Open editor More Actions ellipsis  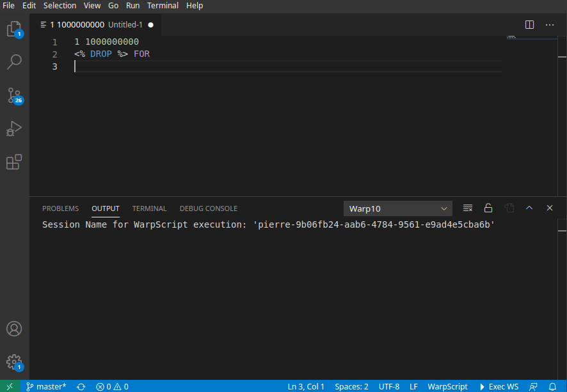coord(550,24)
